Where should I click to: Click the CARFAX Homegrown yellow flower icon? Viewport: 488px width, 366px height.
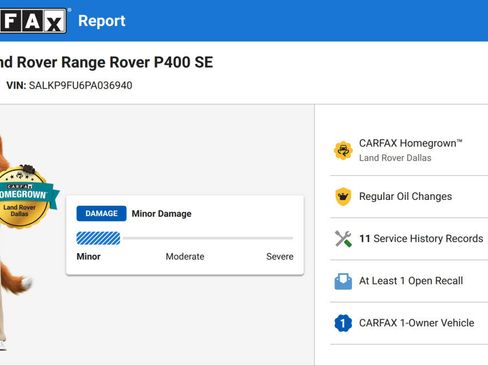343,150
